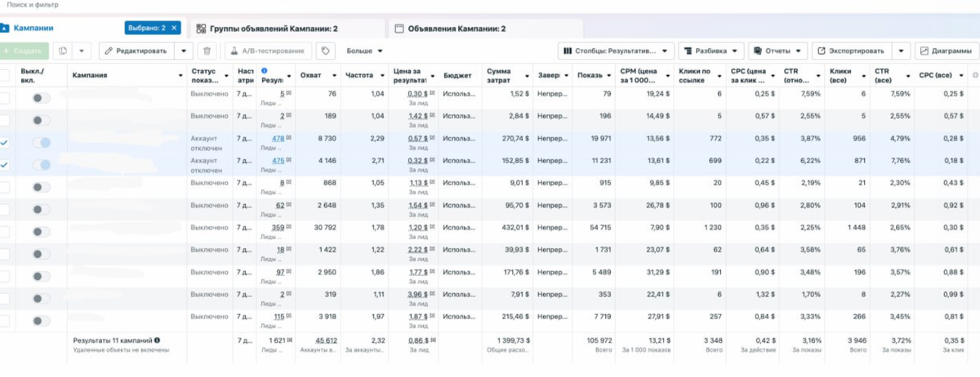Click the CPM (цена за 1 000 column header
Image resolution: width=980 pixels, height=377 pixels.
[x=640, y=75]
